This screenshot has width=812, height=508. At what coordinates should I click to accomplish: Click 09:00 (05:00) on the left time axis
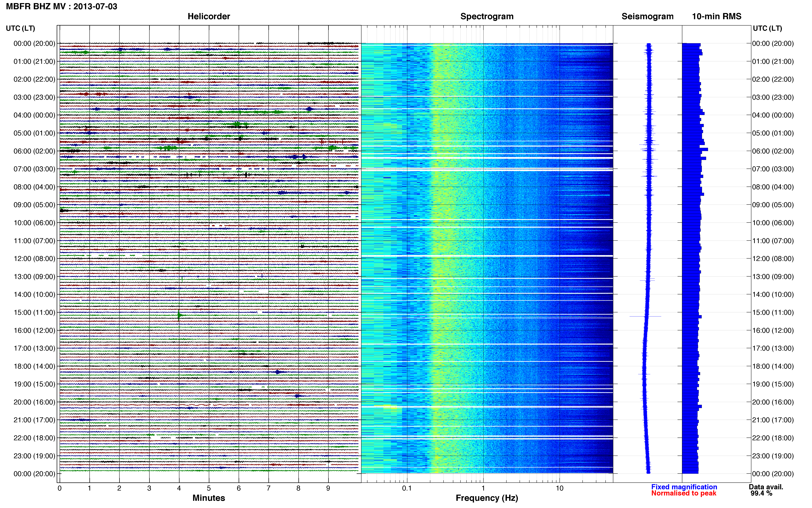[x=34, y=205]
